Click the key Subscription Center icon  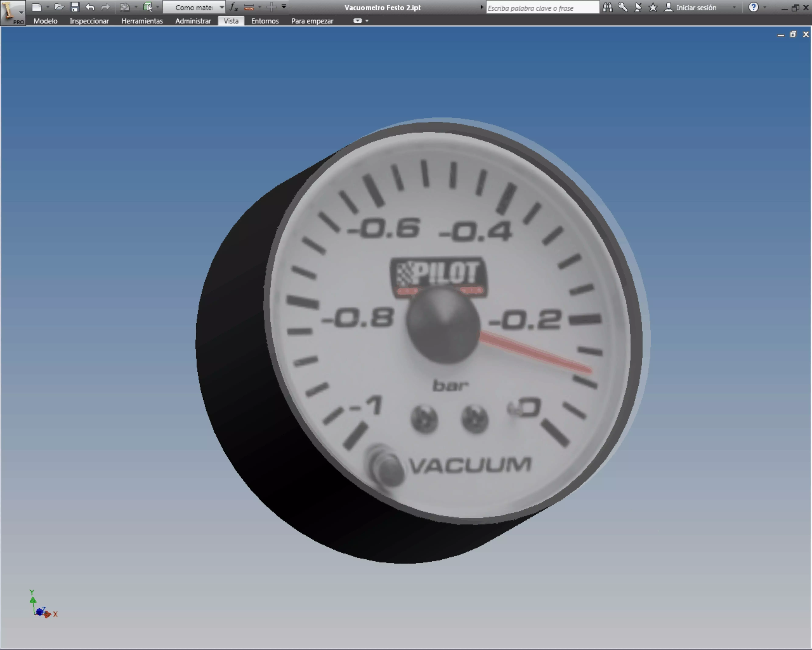coord(623,7)
